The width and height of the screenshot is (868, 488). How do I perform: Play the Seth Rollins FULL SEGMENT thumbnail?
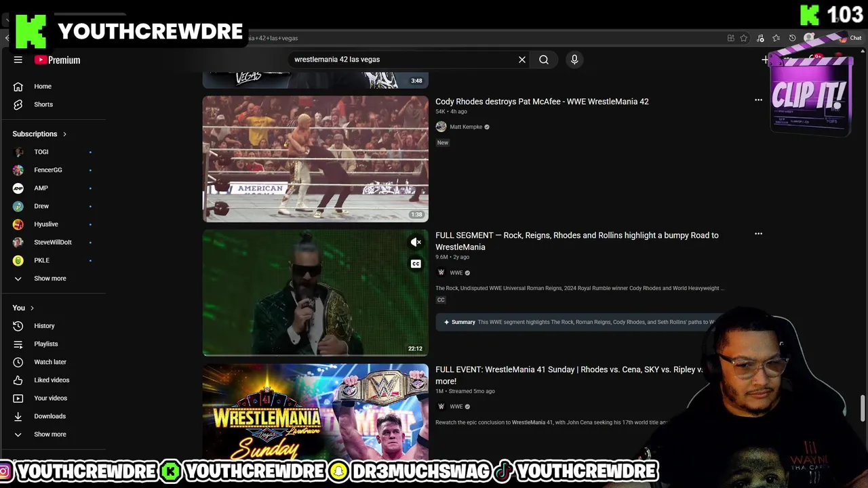(315, 293)
